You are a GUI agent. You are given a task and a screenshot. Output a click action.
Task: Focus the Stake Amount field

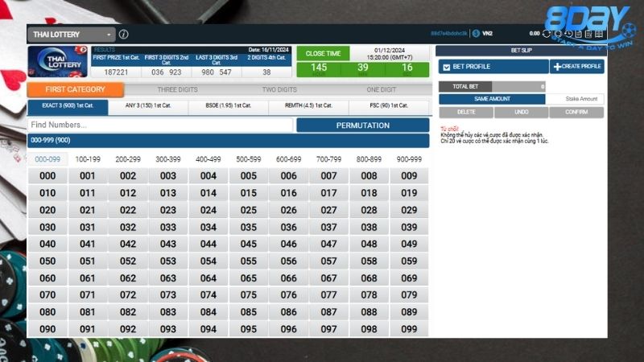(x=575, y=99)
